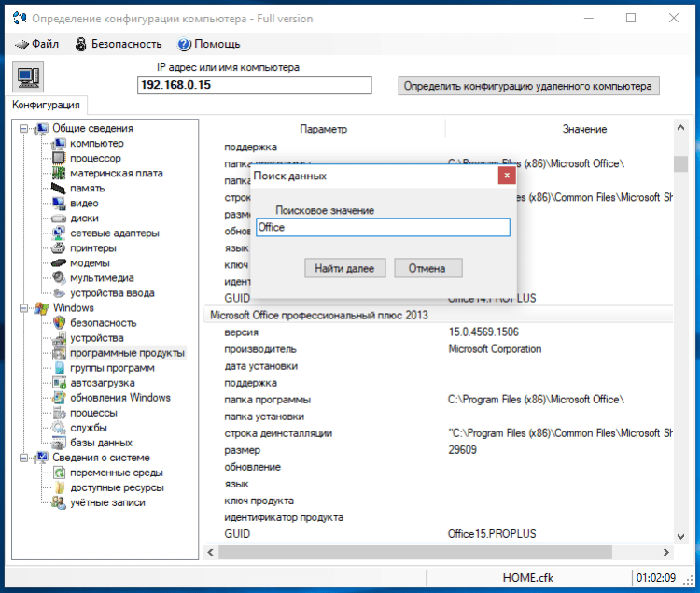Click version value 15.0.4569.1506
The height and width of the screenshot is (593, 700).
(x=483, y=332)
